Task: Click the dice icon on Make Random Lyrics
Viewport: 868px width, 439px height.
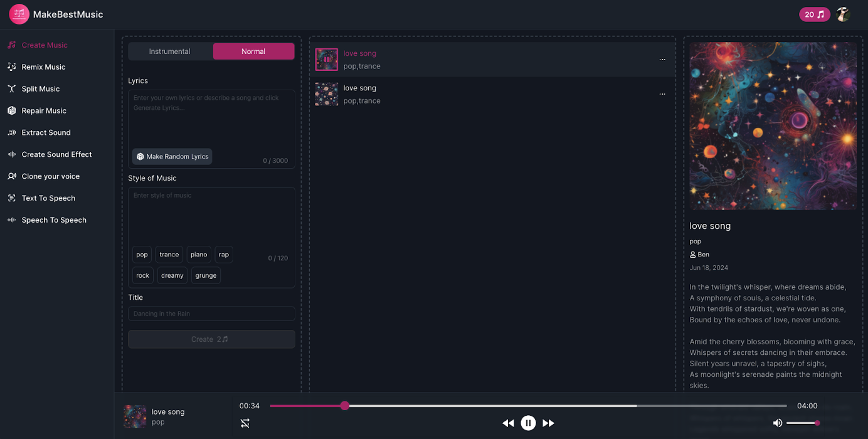Action: [140, 157]
